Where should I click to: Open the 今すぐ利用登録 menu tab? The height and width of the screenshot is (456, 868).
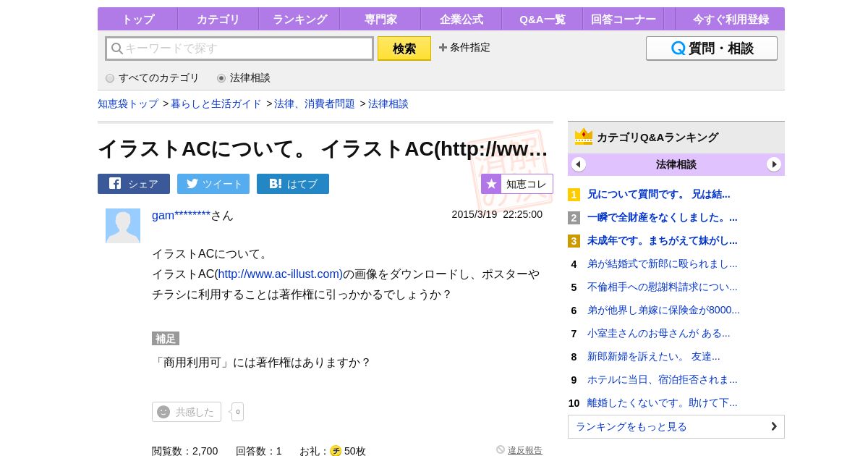point(731,20)
